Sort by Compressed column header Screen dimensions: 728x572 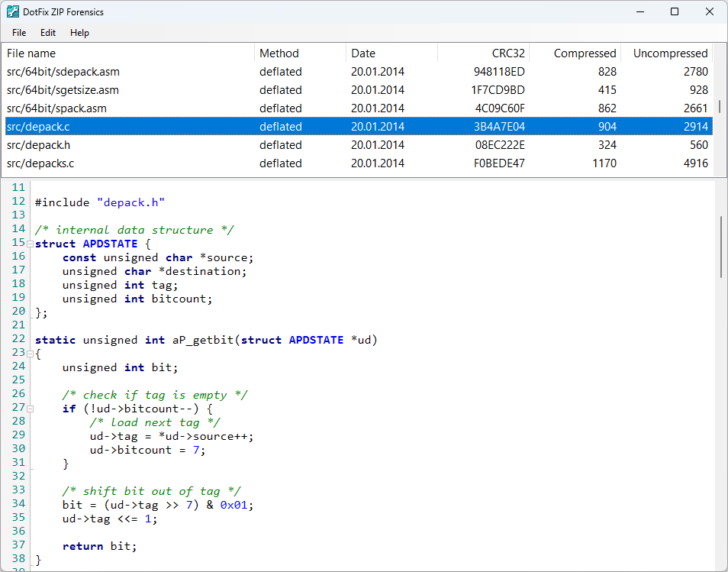click(x=575, y=53)
